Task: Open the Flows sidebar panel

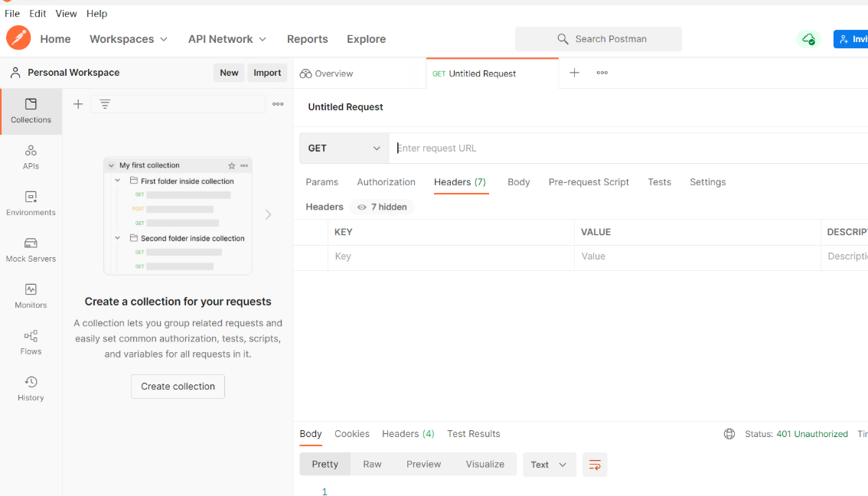Action: [x=31, y=343]
